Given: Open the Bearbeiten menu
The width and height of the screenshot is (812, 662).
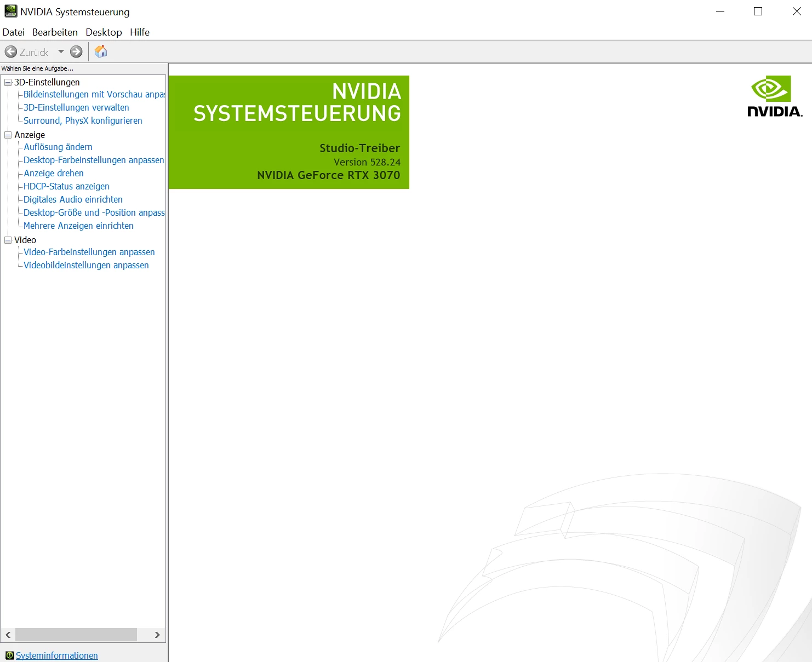Looking at the screenshot, I should [x=55, y=32].
